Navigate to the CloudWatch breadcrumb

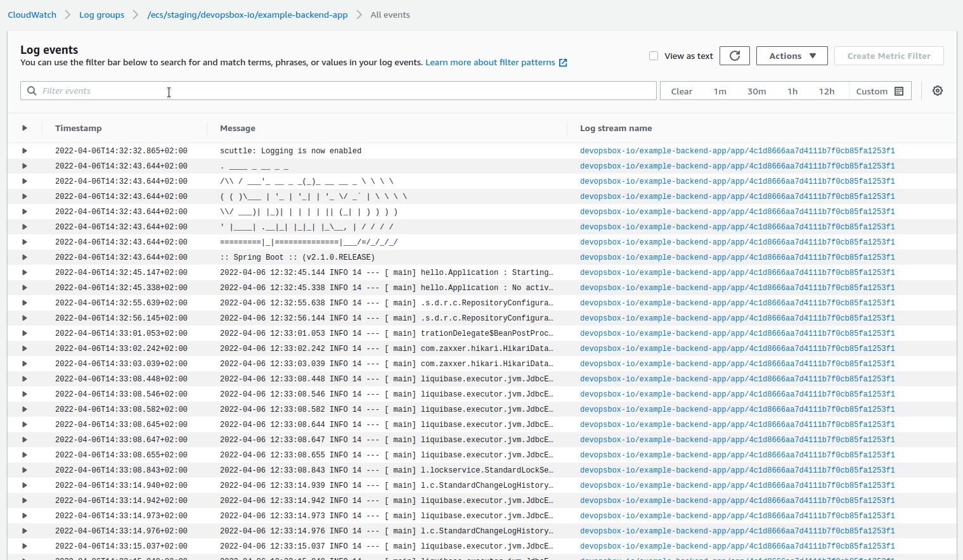tap(32, 14)
